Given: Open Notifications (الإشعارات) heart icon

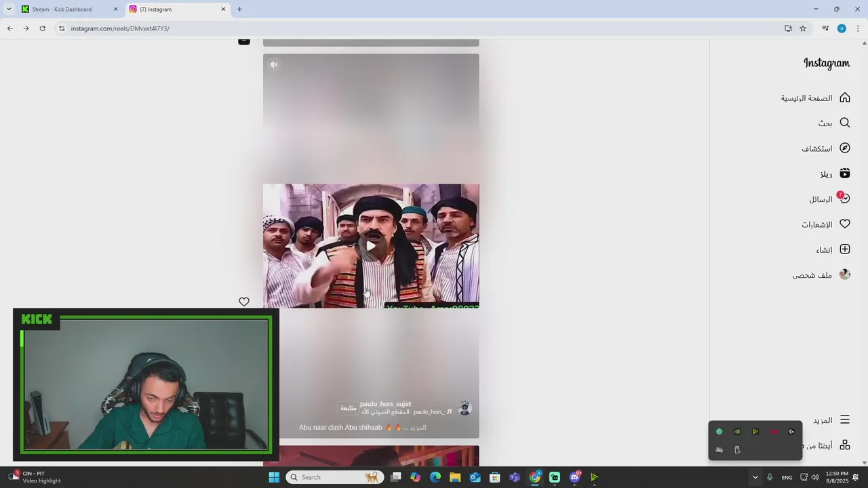Looking at the screenshot, I should (844, 224).
